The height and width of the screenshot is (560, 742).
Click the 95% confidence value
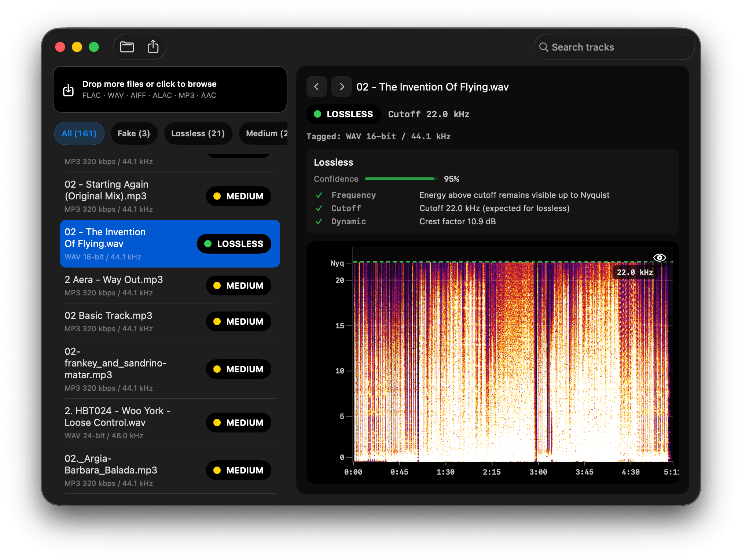click(451, 179)
